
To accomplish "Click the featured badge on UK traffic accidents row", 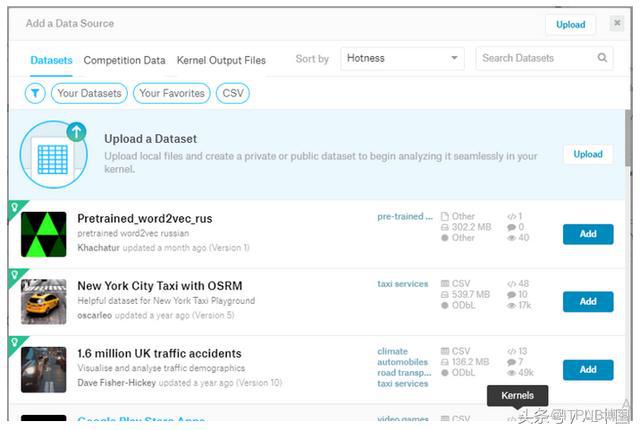I will (16, 343).
